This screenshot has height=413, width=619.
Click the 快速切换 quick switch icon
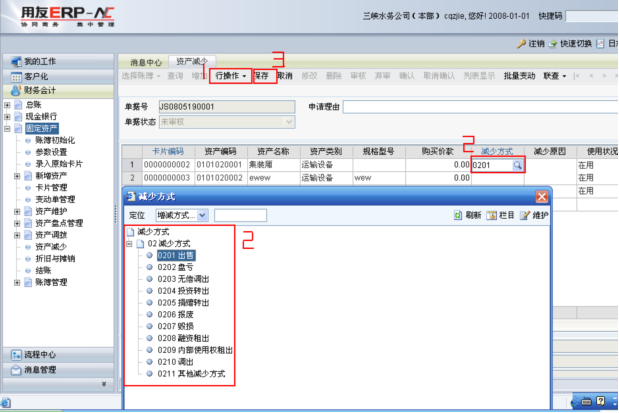click(553, 44)
